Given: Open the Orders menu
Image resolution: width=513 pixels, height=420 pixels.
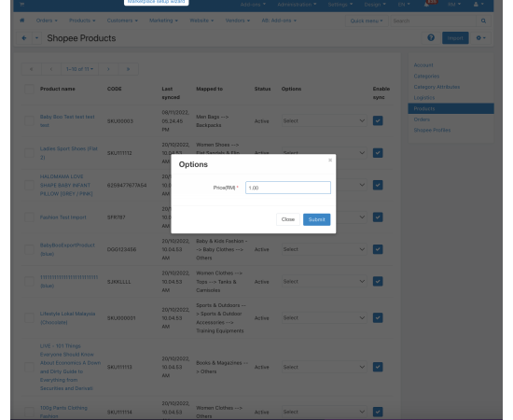Looking at the screenshot, I should [47, 21].
